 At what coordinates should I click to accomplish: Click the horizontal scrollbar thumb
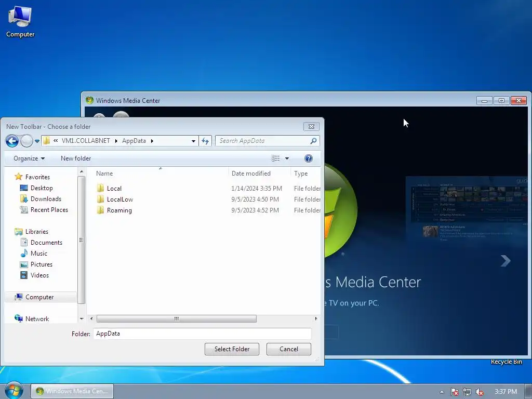coord(177,318)
